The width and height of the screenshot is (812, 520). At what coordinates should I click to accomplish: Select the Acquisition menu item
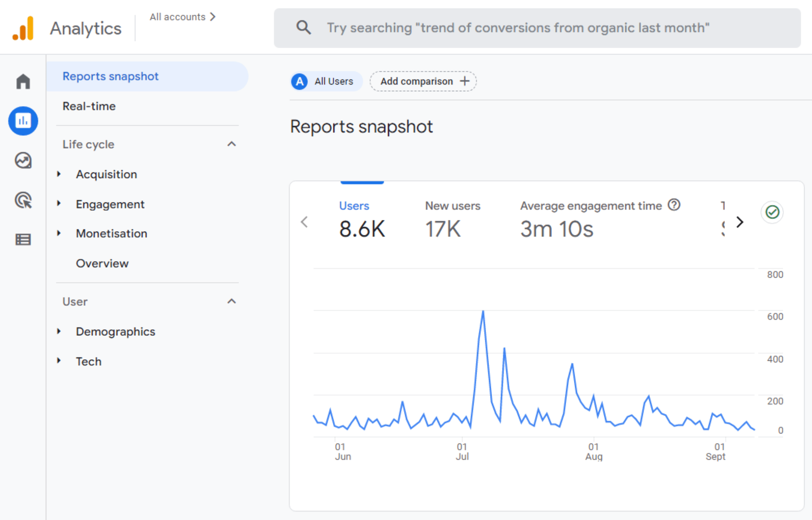(106, 174)
